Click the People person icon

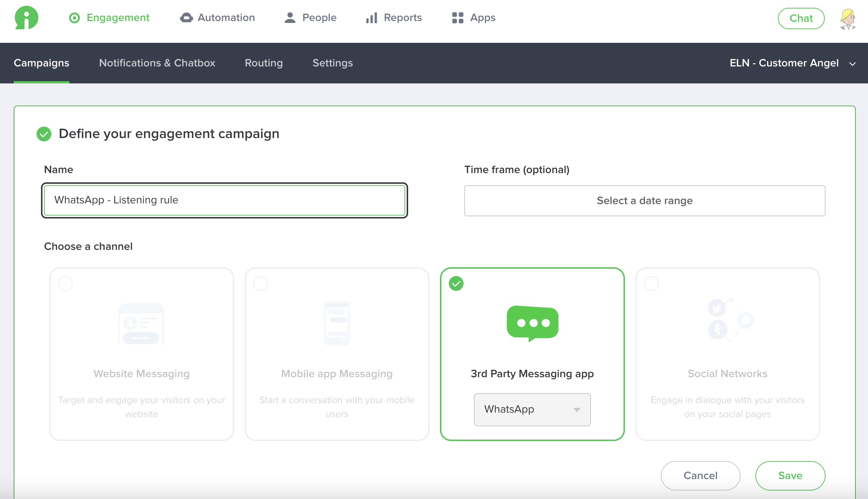(x=290, y=18)
